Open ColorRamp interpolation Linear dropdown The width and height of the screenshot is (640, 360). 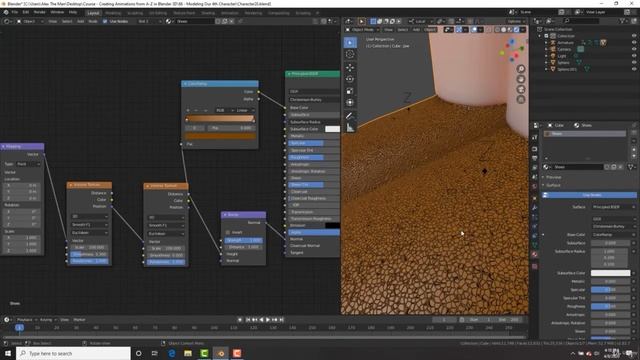click(x=245, y=110)
